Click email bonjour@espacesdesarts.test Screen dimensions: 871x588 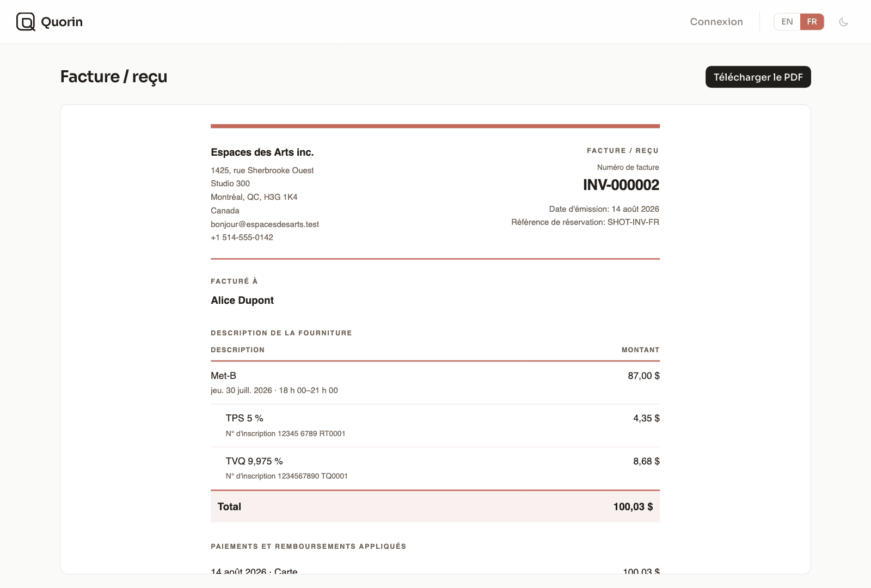point(265,224)
